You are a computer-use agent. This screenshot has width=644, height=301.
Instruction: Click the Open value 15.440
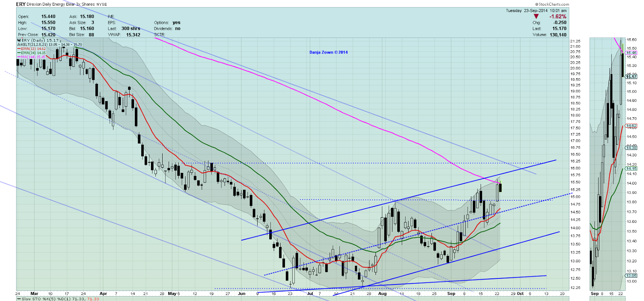[x=48, y=17]
